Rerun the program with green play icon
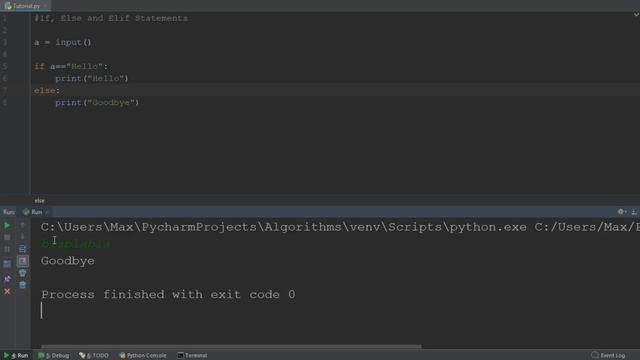The image size is (640, 360). (x=7, y=225)
